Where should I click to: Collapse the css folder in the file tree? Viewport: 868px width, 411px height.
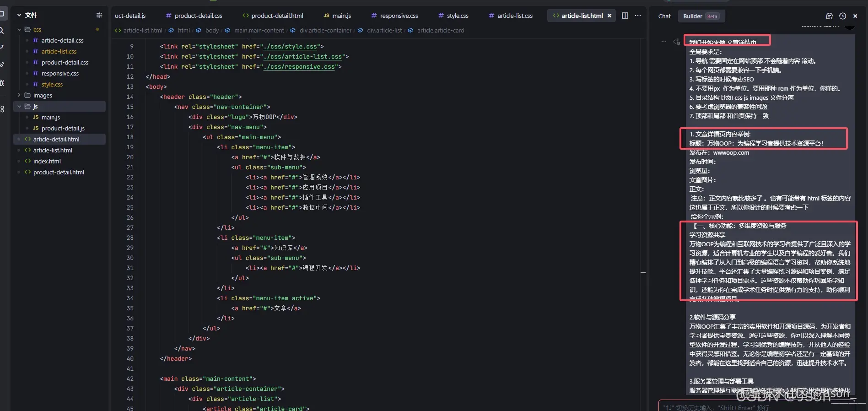(19, 29)
